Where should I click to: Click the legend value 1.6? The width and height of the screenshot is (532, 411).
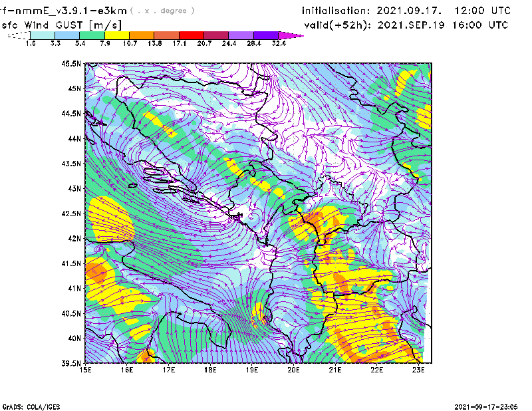31,43
